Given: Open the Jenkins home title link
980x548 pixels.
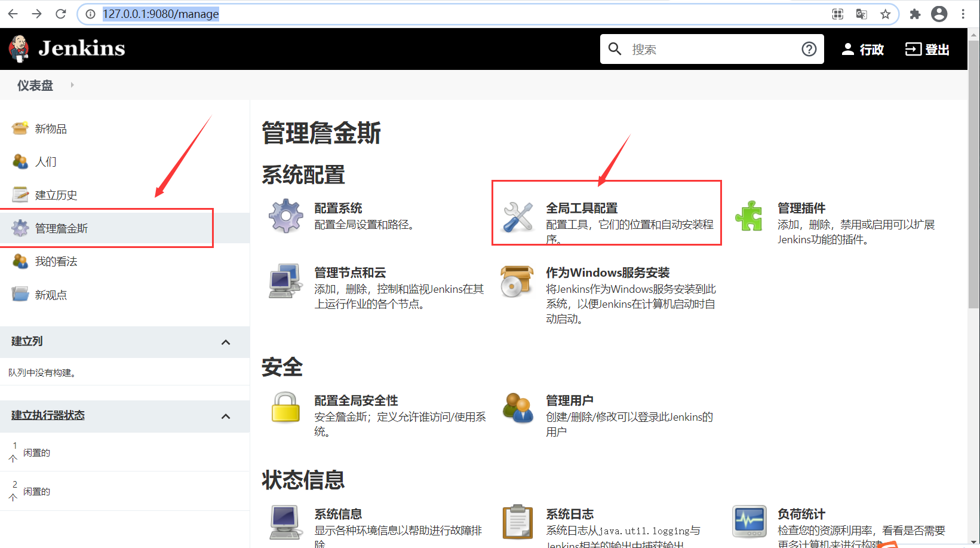Looking at the screenshot, I should (82, 48).
